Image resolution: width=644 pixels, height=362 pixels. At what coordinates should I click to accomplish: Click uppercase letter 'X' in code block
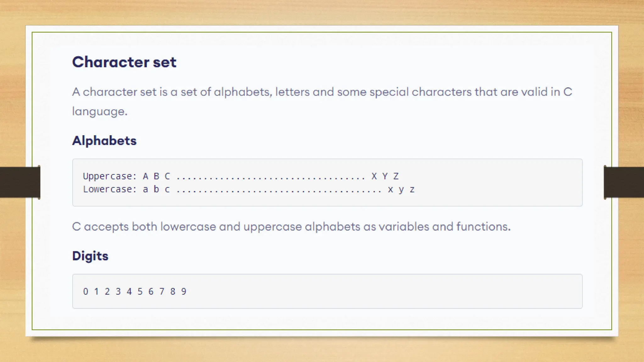click(374, 176)
